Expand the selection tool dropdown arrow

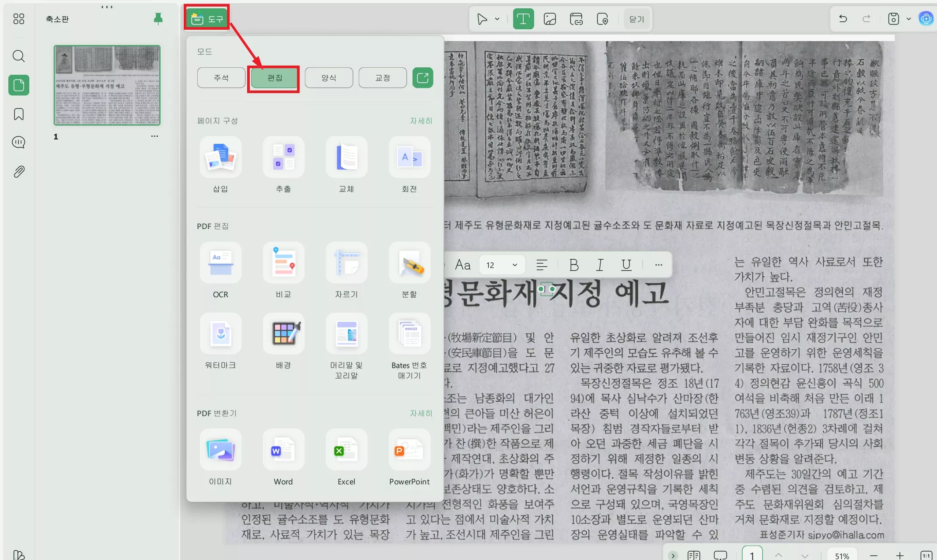click(x=496, y=19)
